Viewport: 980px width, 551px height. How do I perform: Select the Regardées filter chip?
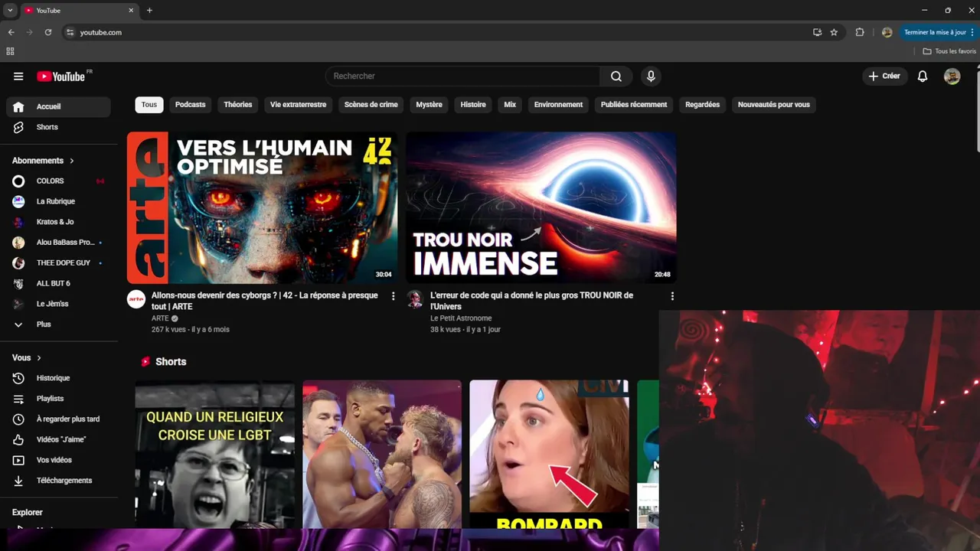click(x=702, y=105)
